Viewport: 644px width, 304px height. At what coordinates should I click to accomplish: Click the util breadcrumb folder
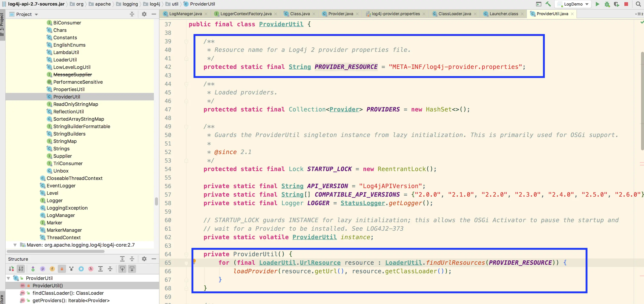[172, 4]
